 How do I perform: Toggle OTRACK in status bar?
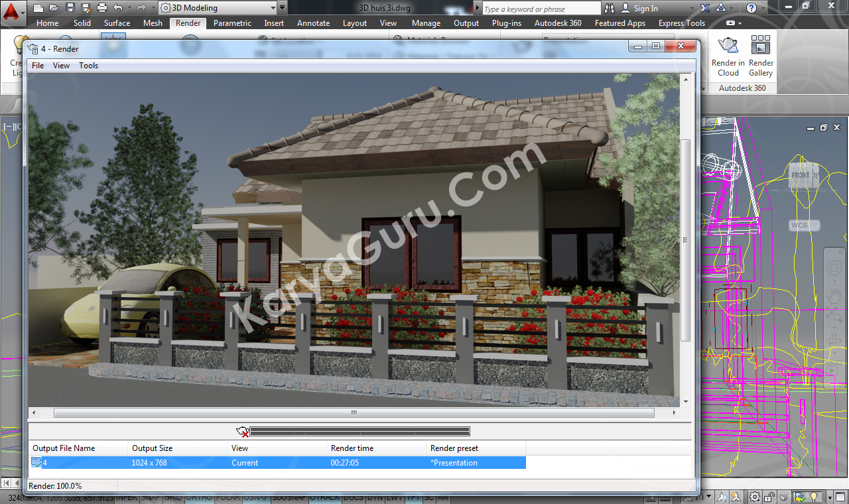(x=323, y=497)
